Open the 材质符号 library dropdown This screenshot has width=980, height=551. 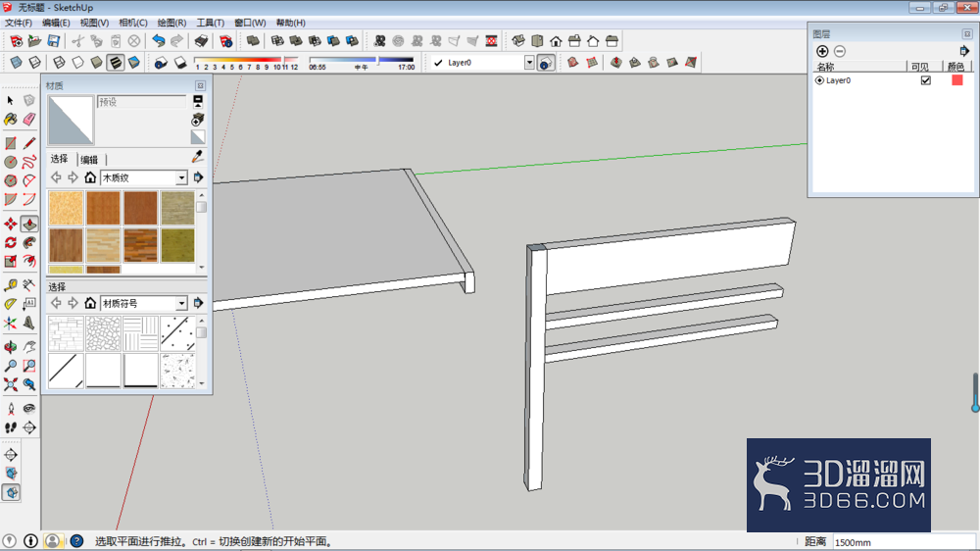click(181, 303)
